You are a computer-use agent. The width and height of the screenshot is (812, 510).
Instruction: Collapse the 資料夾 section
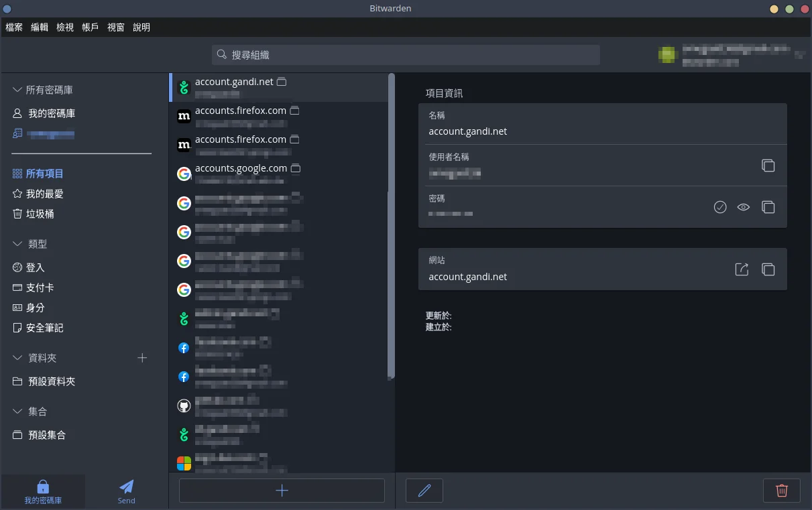[x=17, y=358]
